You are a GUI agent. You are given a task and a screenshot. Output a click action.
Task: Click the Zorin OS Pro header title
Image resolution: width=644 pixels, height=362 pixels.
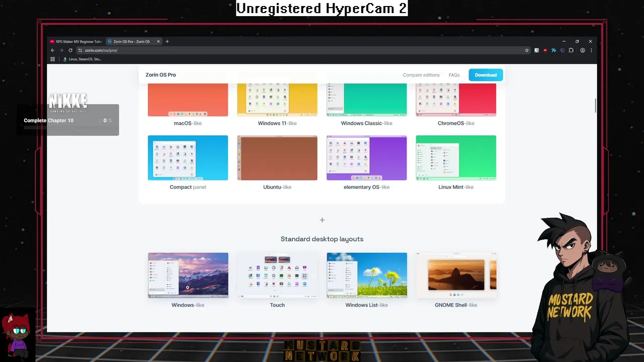coord(160,75)
